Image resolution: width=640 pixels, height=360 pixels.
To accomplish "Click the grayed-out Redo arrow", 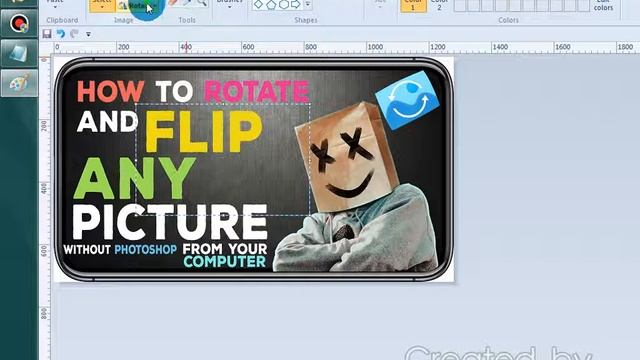I will pyautogui.click(x=74, y=33).
